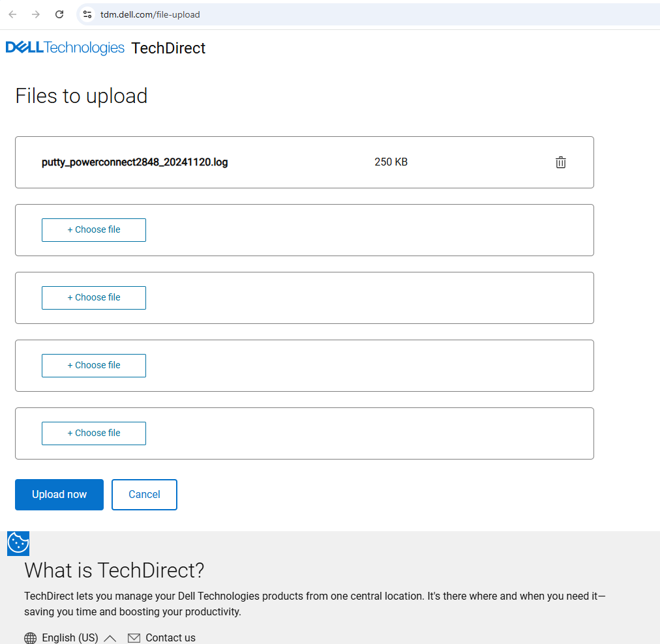The width and height of the screenshot is (660, 644).
Task: Cancel the file upload
Action: click(144, 495)
